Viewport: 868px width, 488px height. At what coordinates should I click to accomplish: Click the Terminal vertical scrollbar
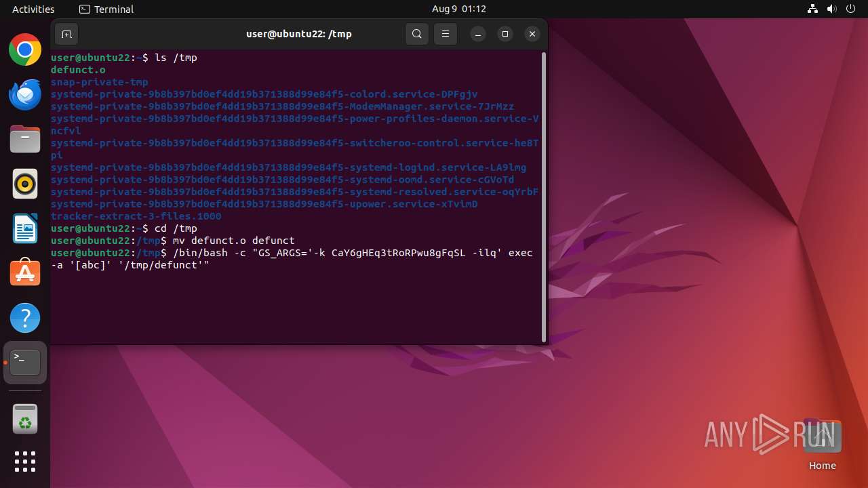[x=544, y=197]
